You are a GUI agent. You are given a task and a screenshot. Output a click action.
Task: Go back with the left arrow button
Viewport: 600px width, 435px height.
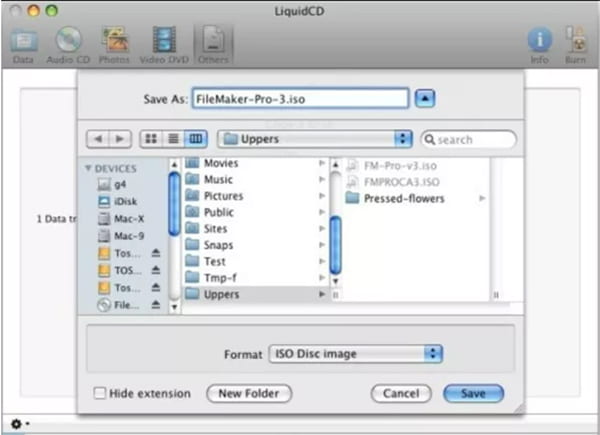coord(98,139)
